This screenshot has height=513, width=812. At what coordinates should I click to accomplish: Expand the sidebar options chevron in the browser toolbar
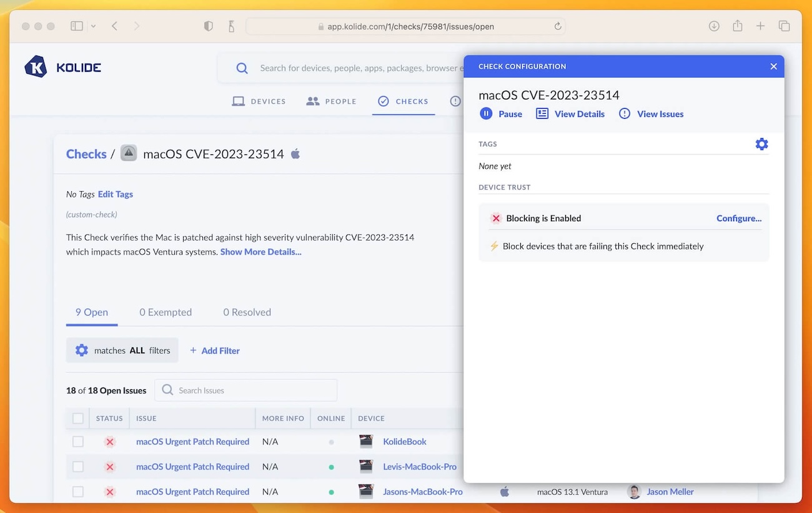click(x=92, y=26)
